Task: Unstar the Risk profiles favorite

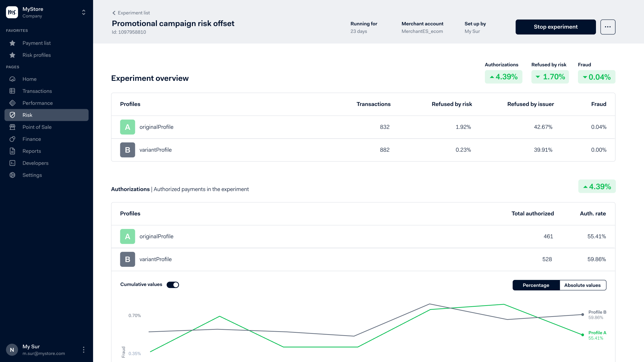Action: [12, 55]
